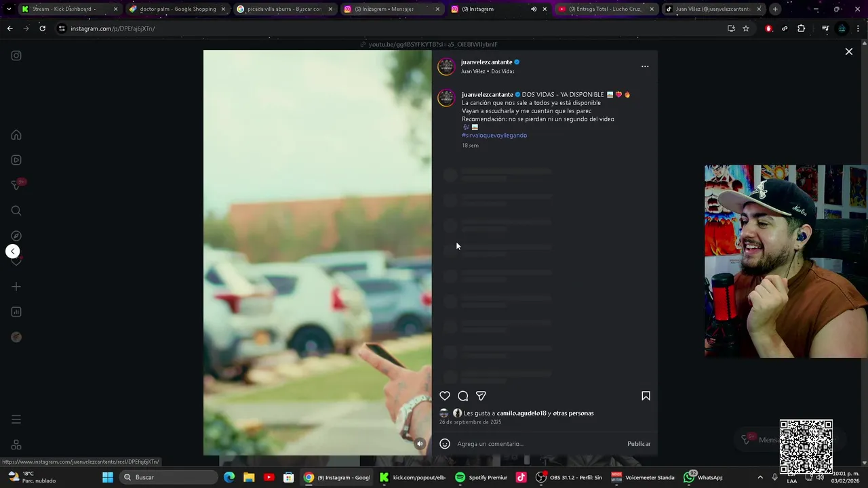
Task: Switch to Instagram Mensajes tab
Action: (x=392, y=9)
